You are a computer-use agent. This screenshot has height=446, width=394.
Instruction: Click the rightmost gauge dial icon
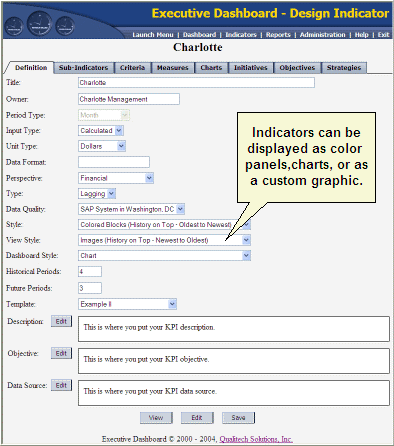[x=65, y=26]
